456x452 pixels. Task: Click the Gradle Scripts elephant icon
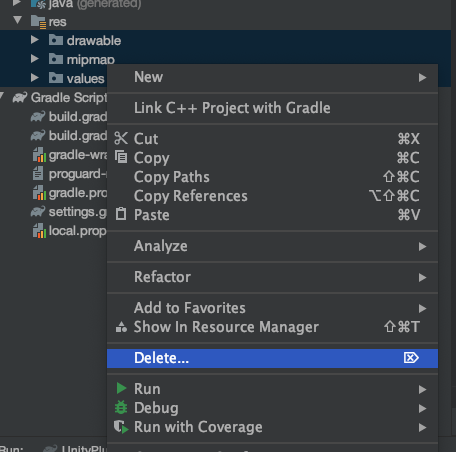click(20, 98)
